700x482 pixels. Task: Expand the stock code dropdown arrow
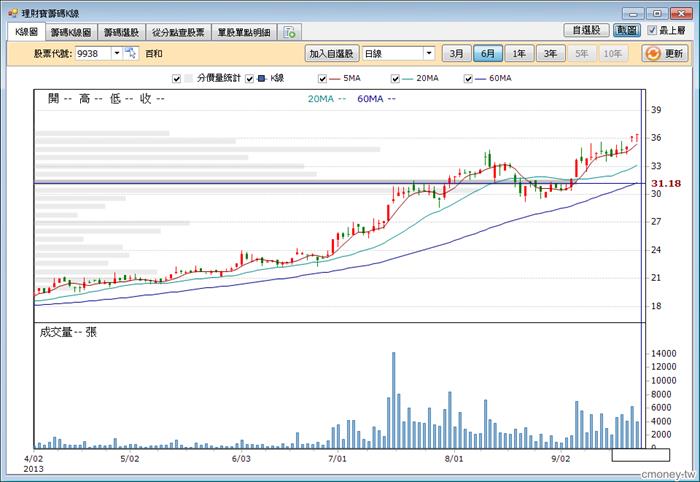117,54
